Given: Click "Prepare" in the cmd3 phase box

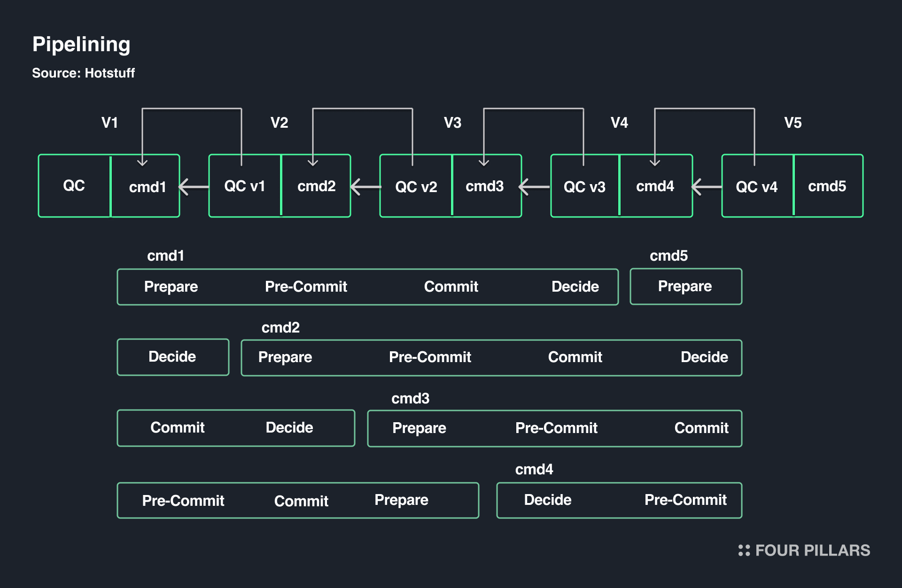Looking at the screenshot, I should pos(419,428).
